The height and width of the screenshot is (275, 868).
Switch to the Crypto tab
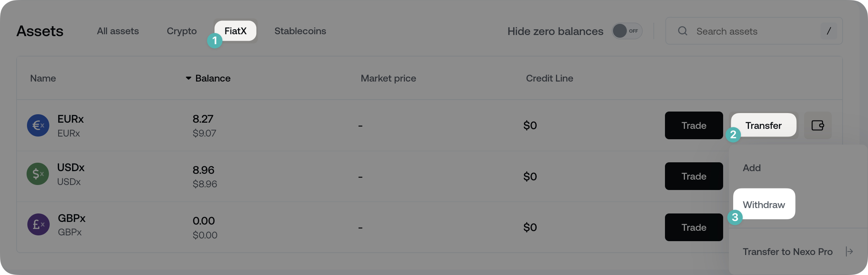tap(181, 31)
